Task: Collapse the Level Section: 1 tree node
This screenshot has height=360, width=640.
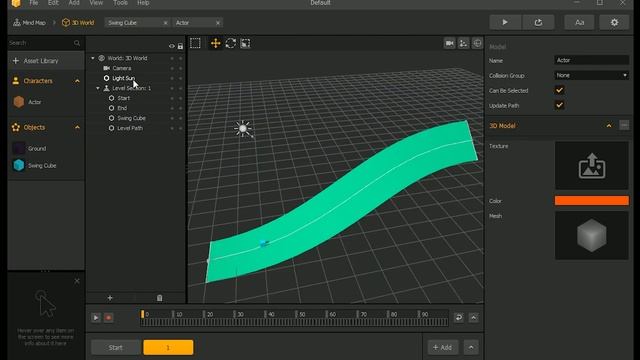Action: coord(98,88)
